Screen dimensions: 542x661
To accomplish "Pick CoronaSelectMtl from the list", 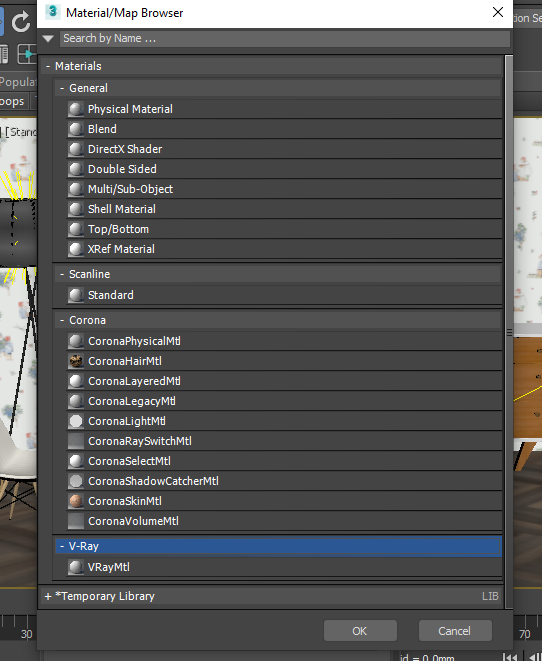I will 284,461.
